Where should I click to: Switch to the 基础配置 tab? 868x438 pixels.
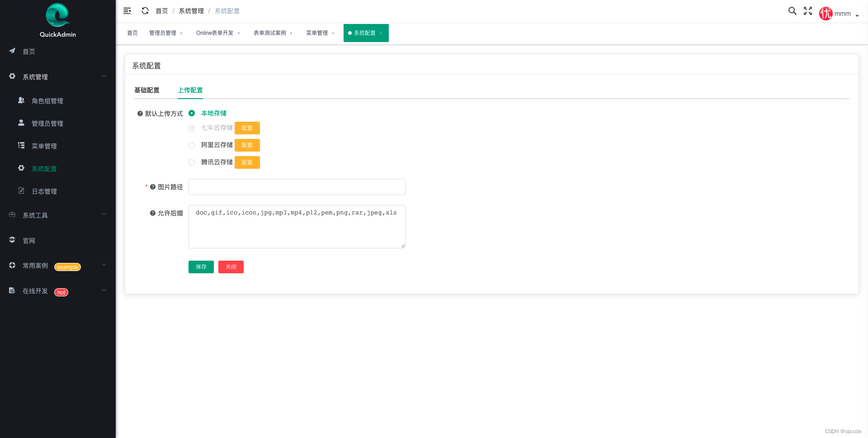coord(147,90)
